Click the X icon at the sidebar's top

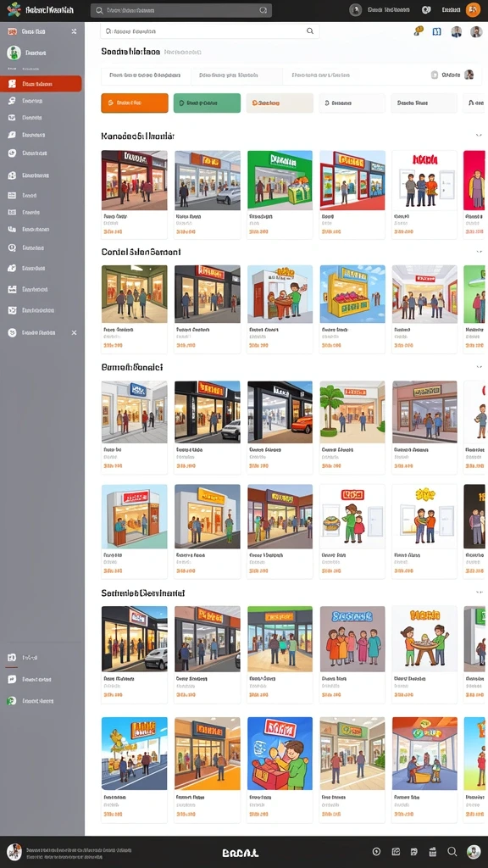75,31
